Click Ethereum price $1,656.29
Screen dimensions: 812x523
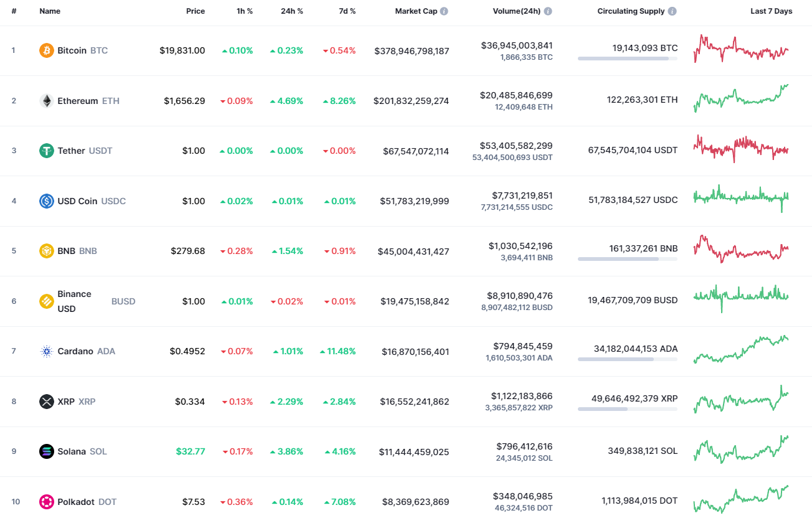point(184,101)
